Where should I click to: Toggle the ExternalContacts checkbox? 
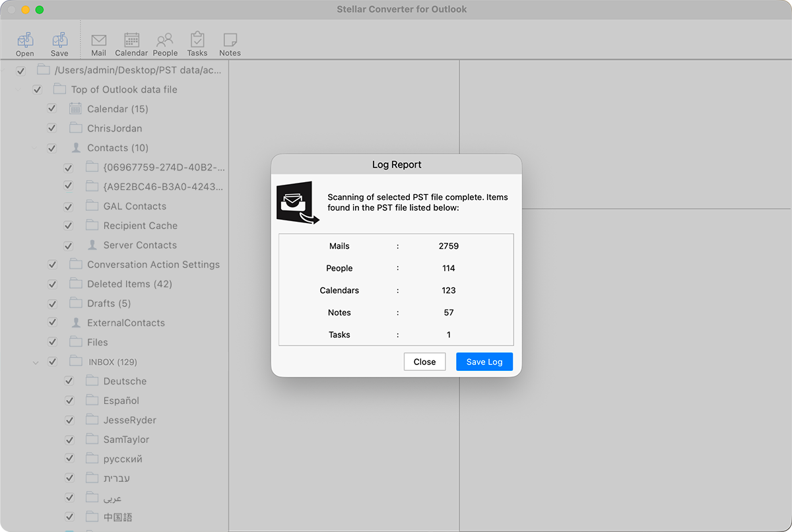(x=52, y=323)
